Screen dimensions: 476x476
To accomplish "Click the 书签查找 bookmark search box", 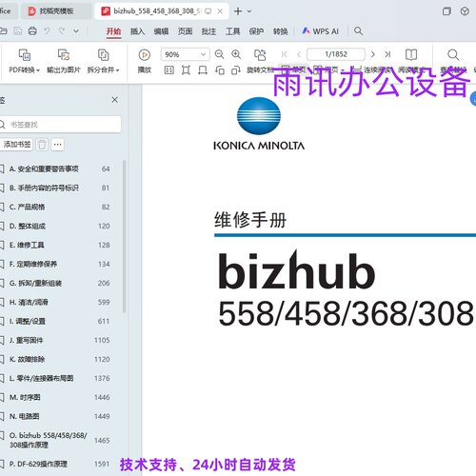I will [60, 125].
